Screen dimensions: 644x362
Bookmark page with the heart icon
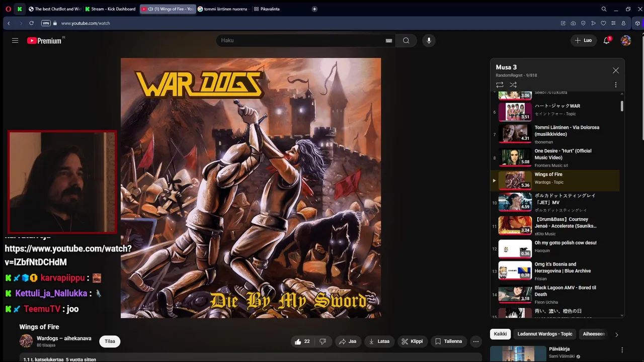click(x=603, y=23)
